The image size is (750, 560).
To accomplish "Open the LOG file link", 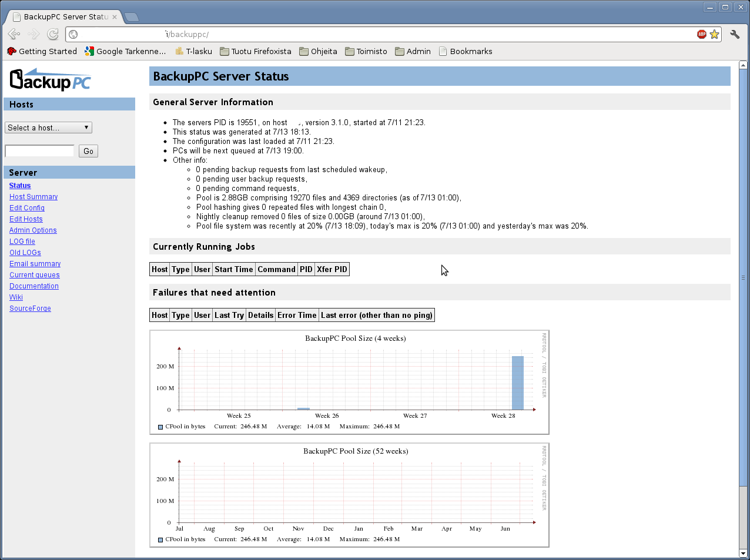I will [x=22, y=242].
